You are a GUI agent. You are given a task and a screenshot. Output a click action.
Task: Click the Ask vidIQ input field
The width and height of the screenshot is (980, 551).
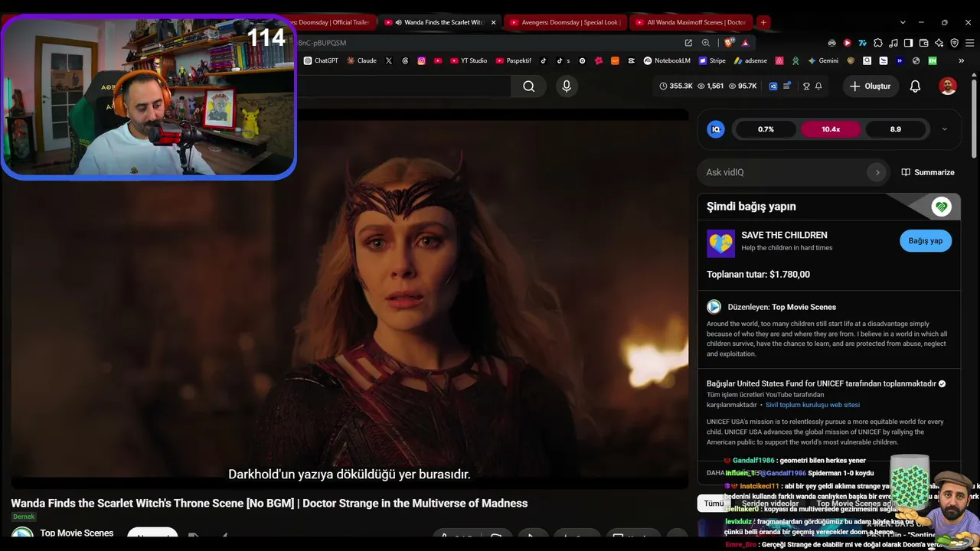[x=785, y=172]
